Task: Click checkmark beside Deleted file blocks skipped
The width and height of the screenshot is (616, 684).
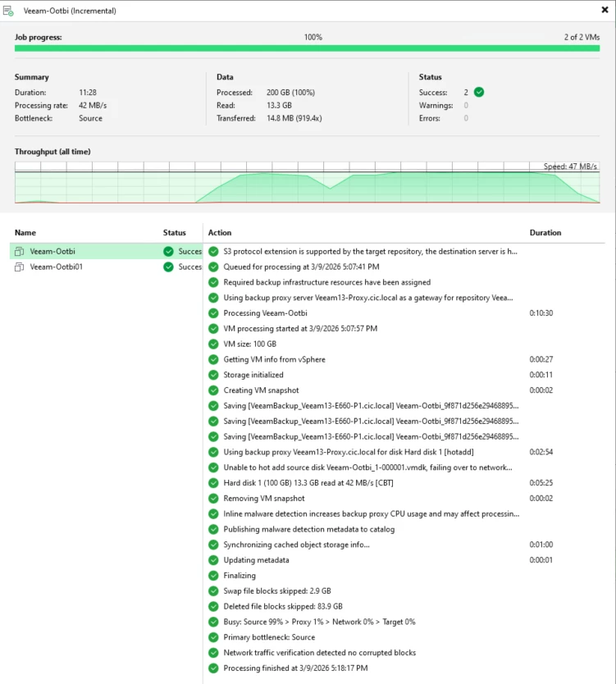Action: click(213, 606)
